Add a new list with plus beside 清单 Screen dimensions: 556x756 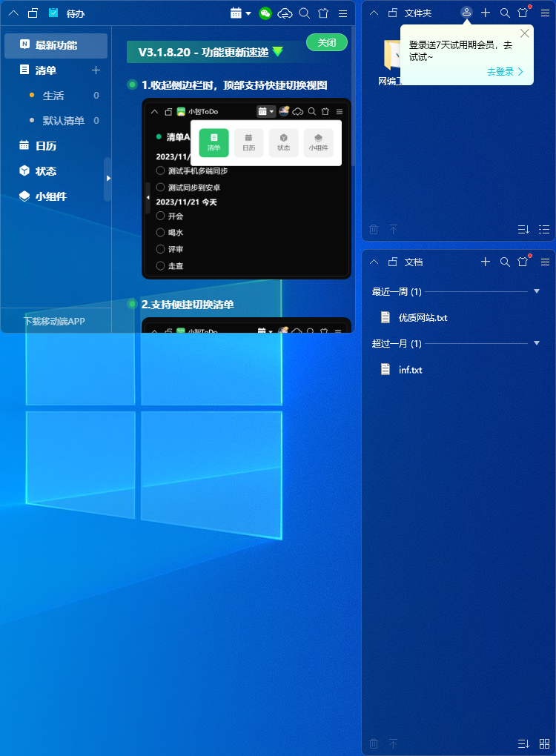tap(96, 70)
